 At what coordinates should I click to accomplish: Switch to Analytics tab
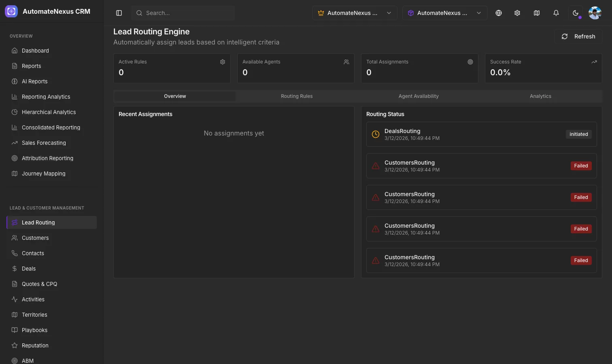pyautogui.click(x=540, y=96)
